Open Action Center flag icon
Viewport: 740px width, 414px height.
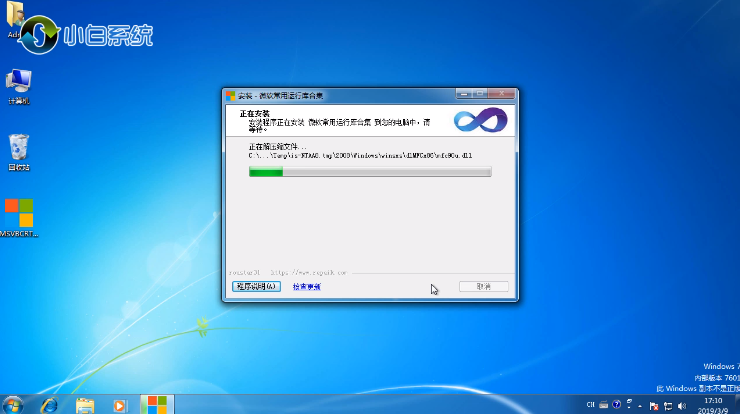coord(654,405)
